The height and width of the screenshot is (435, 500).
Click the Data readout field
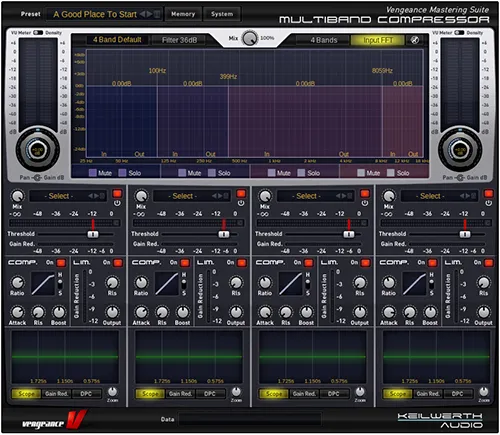pos(250,419)
